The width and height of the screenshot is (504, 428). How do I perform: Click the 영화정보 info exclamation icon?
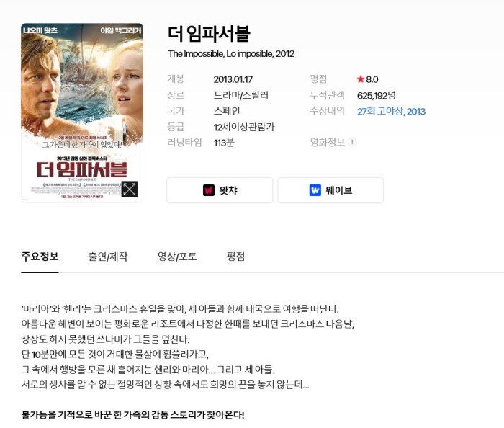[x=352, y=142]
